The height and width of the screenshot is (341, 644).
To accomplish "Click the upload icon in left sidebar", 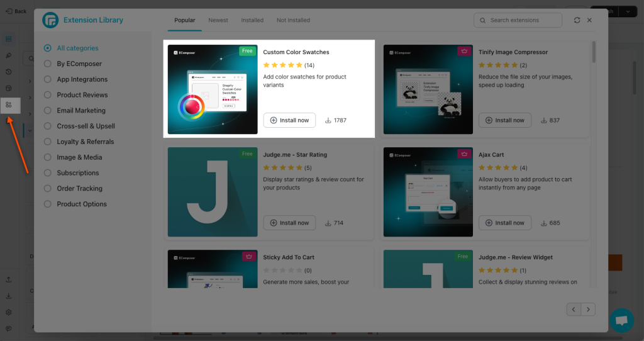I will pyautogui.click(x=9, y=279).
